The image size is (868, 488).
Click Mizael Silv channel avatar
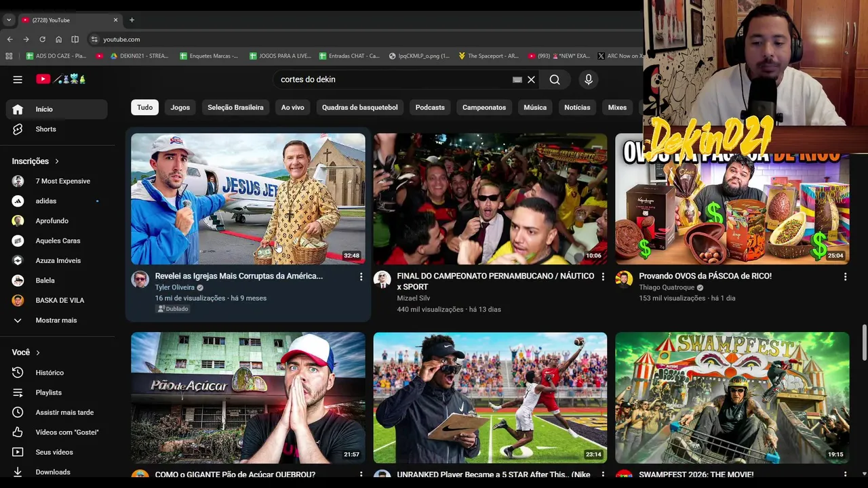pos(382,279)
